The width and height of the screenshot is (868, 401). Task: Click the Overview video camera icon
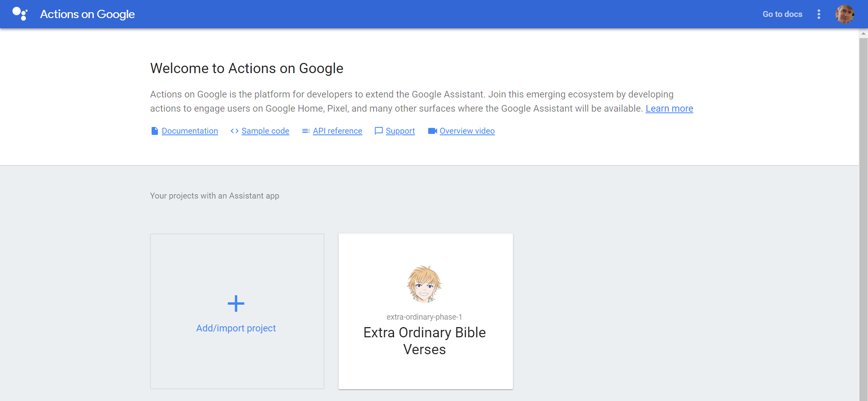click(x=432, y=131)
